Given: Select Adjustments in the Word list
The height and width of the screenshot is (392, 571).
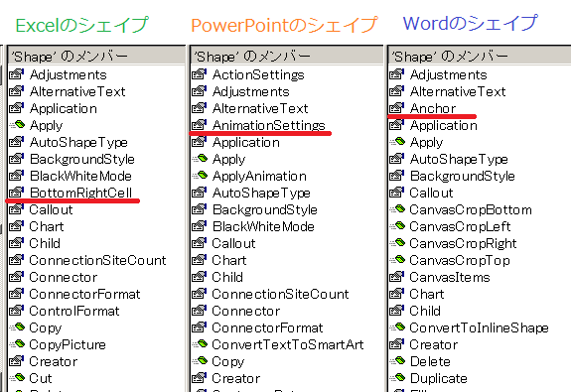Looking at the screenshot, I should pos(448,75).
